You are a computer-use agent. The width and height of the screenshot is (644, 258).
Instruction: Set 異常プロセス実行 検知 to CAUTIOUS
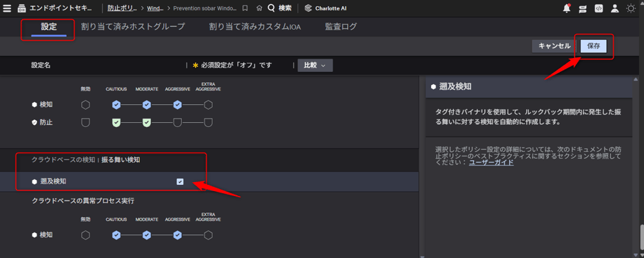(116, 235)
